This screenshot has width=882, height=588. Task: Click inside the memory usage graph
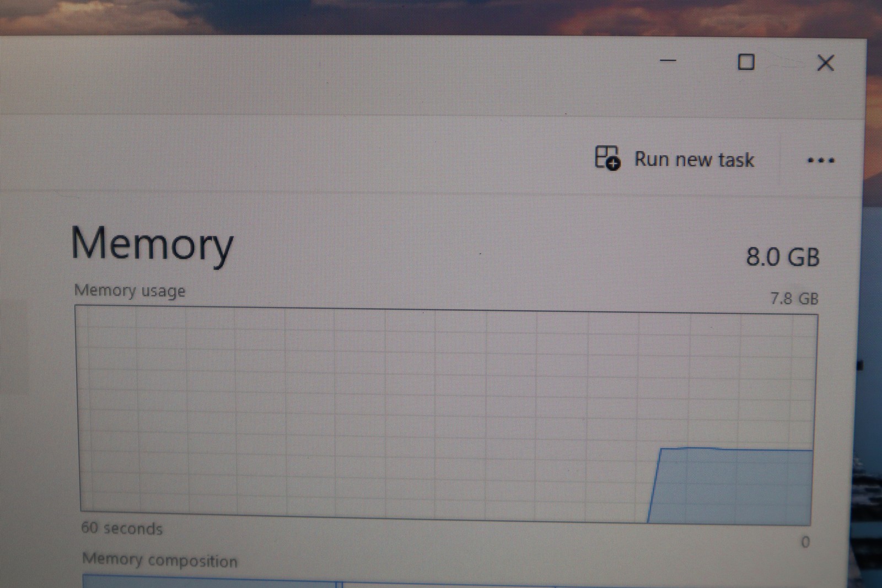click(x=447, y=416)
